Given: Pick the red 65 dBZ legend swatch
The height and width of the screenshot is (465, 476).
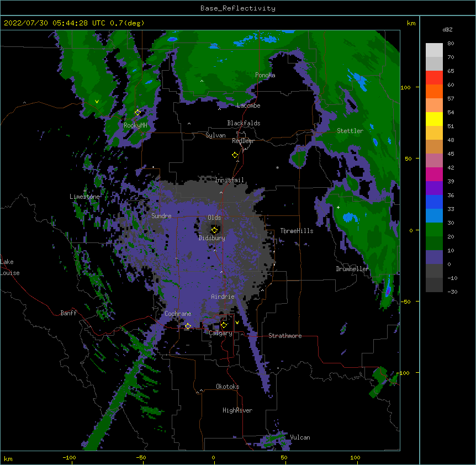Looking at the screenshot, I should tap(434, 77).
